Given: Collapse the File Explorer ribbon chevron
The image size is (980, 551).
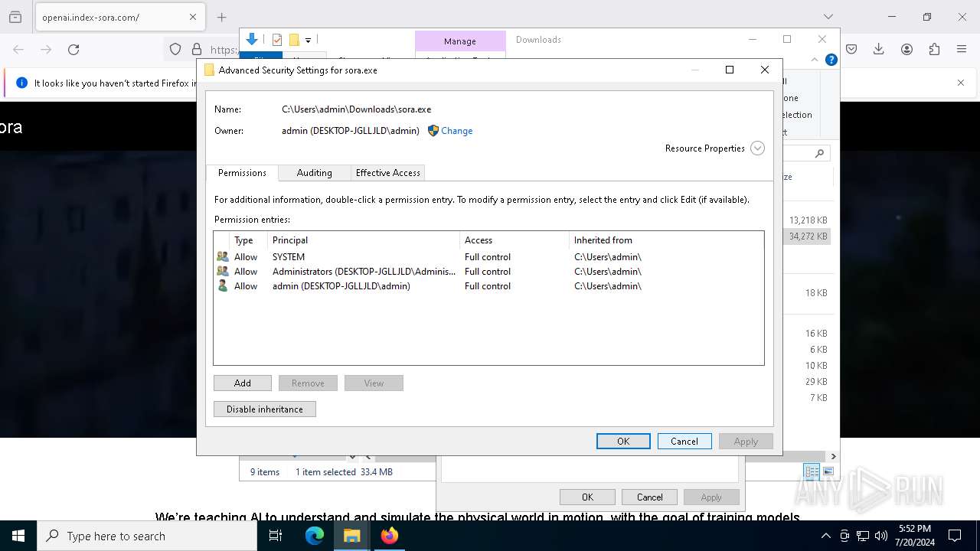Looking at the screenshot, I should [815, 60].
